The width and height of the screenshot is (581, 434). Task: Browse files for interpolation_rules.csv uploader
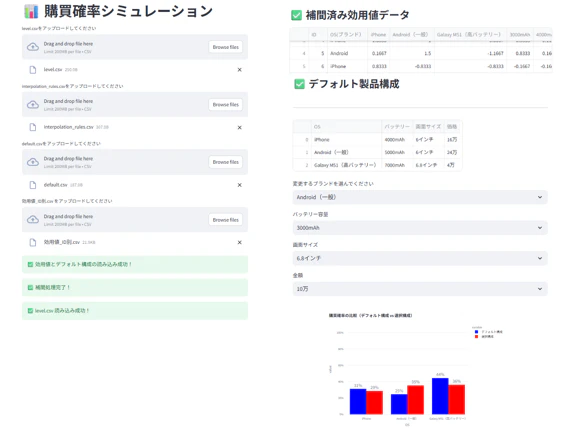(x=226, y=105)
